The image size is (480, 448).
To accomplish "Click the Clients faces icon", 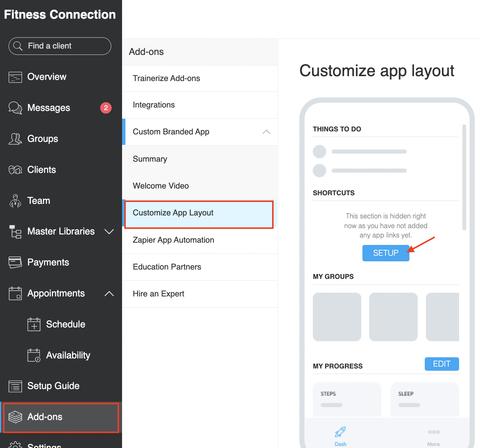I will pyautogui.click(x=15, y=170).
